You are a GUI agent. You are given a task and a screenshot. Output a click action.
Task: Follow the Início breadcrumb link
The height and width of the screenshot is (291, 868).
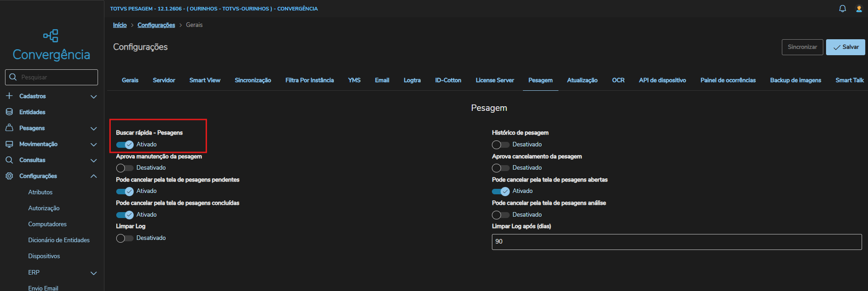pos(120,25)
